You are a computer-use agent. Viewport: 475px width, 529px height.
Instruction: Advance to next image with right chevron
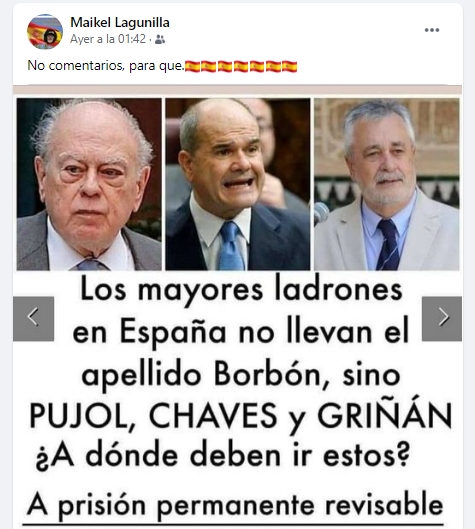442,318
